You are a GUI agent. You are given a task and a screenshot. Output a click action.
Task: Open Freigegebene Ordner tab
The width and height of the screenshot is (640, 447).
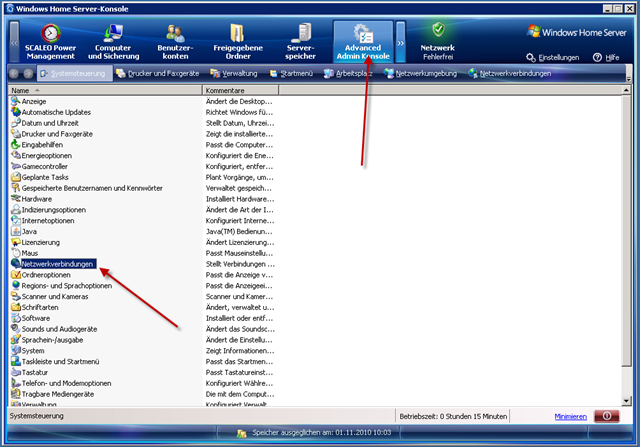pyautogui.click(x=238, y=42)
